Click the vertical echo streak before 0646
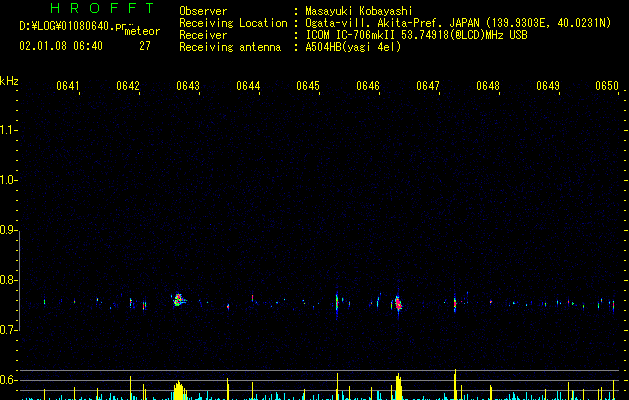 coord(337,303)
